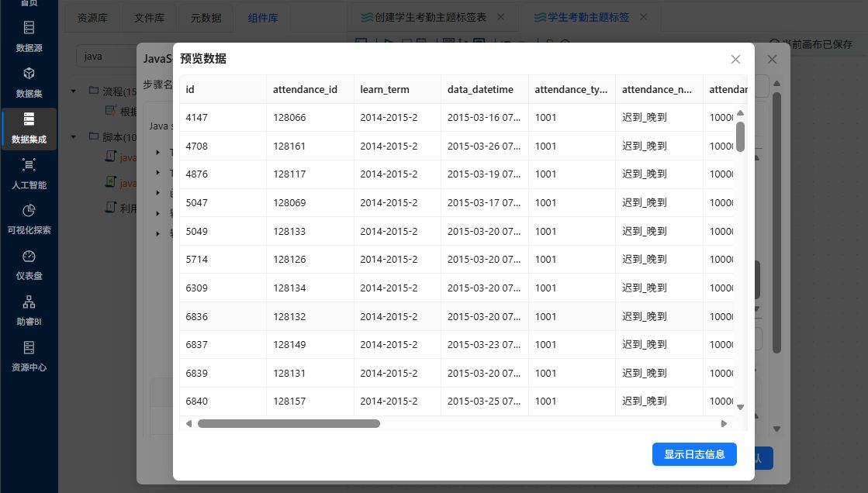Click the table scroll down arrow

click(740, 407)
